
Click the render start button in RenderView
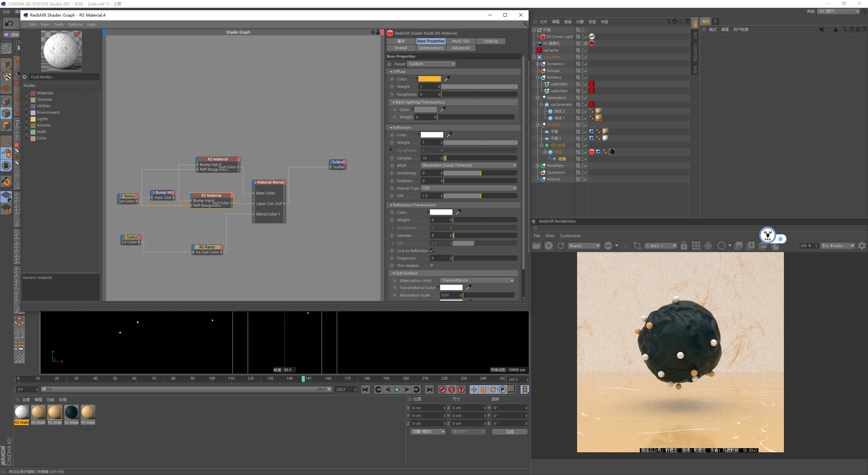coord(548,246)
